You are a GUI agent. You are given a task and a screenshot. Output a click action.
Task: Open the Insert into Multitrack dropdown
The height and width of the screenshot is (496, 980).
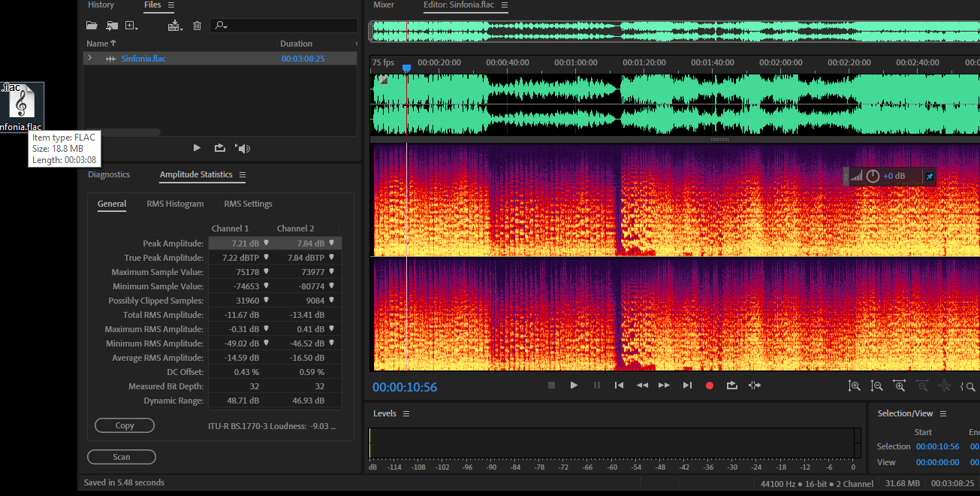(x=175, y=26)
